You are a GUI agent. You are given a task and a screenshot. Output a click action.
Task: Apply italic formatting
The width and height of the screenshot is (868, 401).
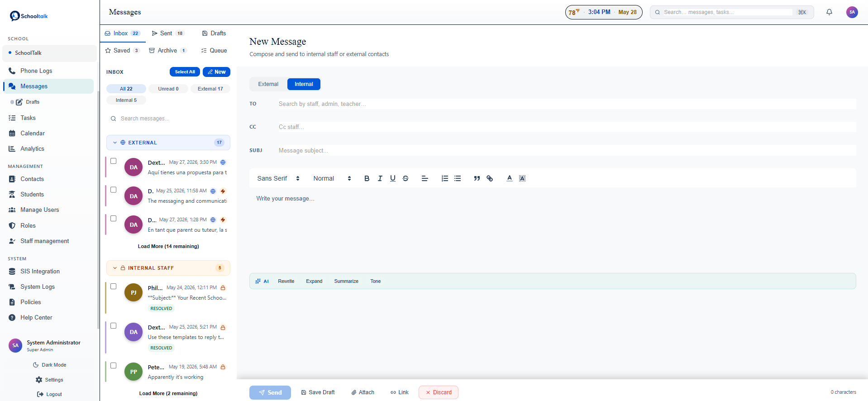pos(380,178)
